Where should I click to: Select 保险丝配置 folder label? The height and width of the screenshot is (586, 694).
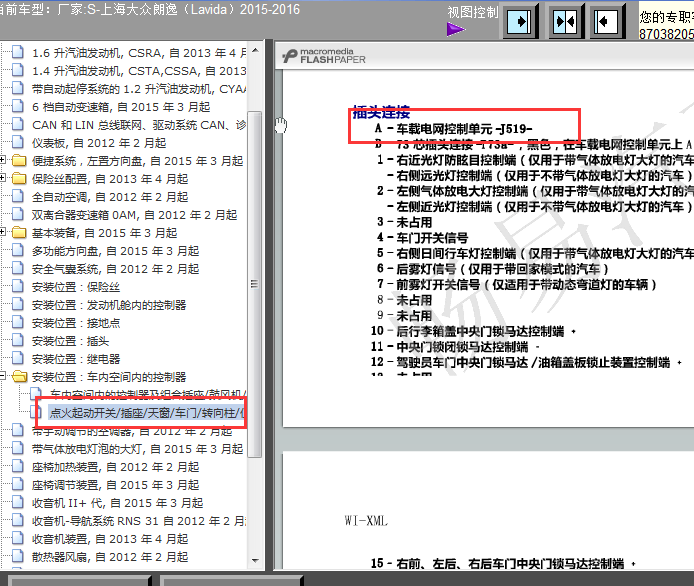coord(110,179)
